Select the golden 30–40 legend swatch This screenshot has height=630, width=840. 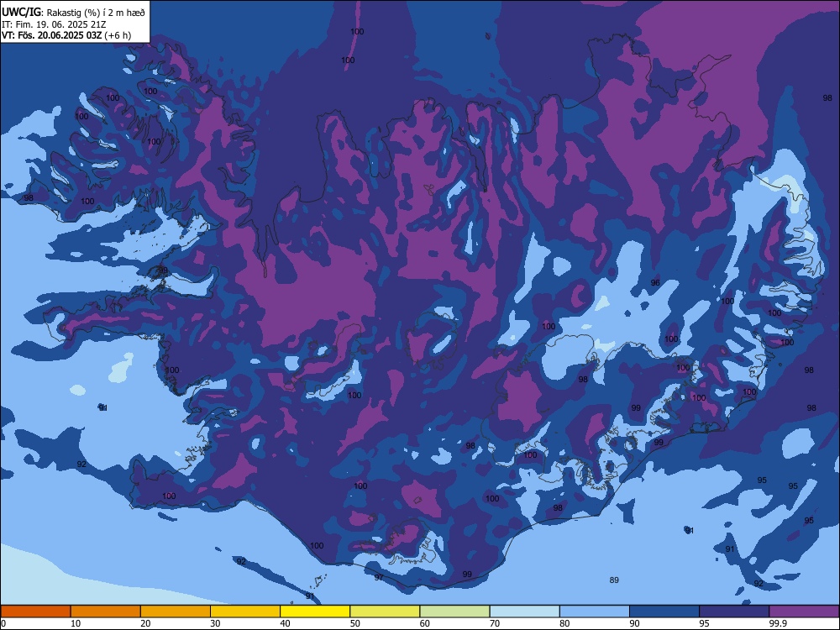pos(245,612)
